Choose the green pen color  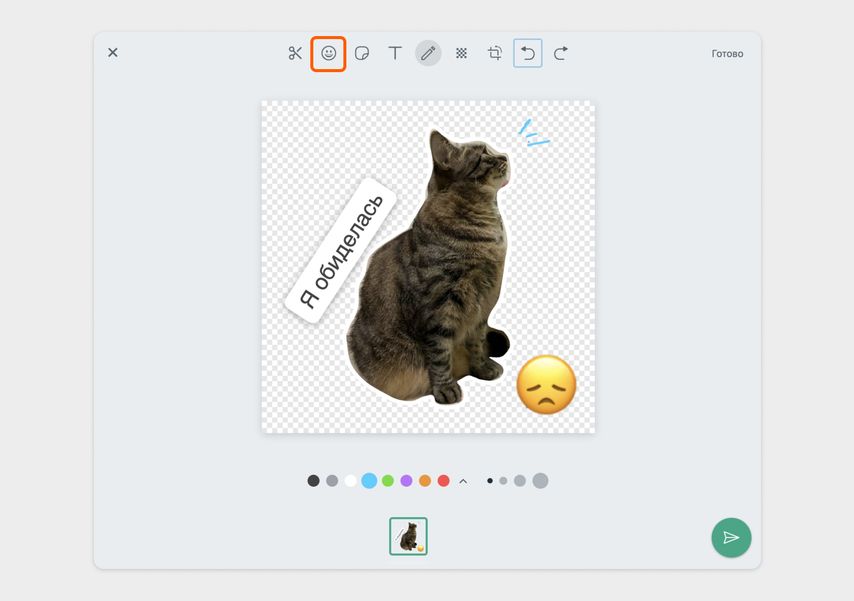[388, 481]
